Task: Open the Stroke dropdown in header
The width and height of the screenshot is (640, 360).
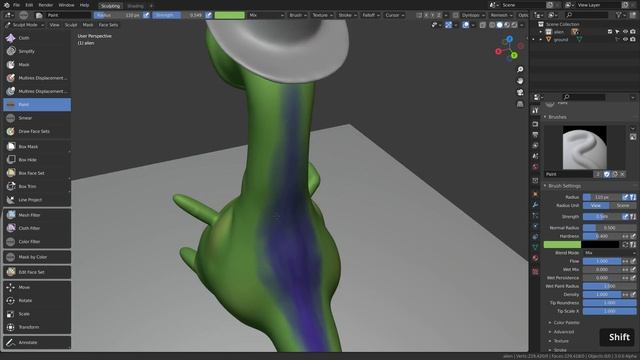Action: (x=347, y=15)
